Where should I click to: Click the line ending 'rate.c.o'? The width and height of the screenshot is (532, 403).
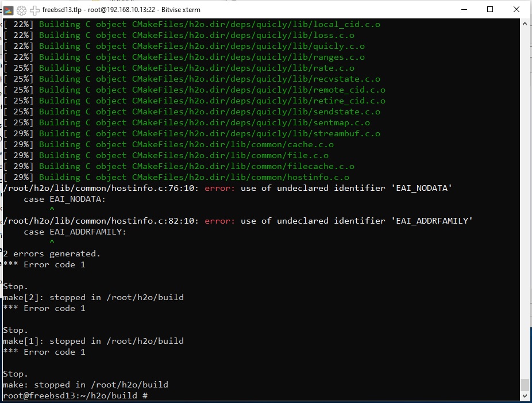coord(179,68)
